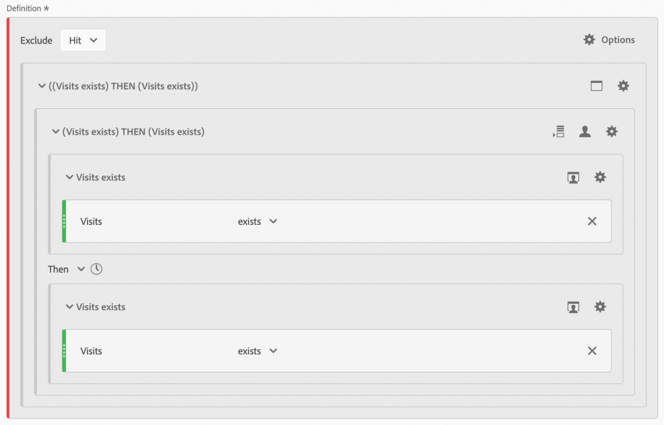Open gear settings of first Visits exists
Viewport: 664px width, 425px height.
click(x=600, y=177)
